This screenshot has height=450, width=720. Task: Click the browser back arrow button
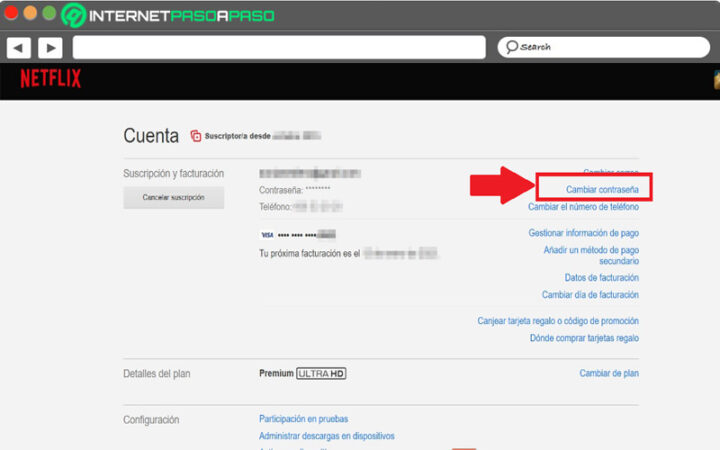coord(19,48)
